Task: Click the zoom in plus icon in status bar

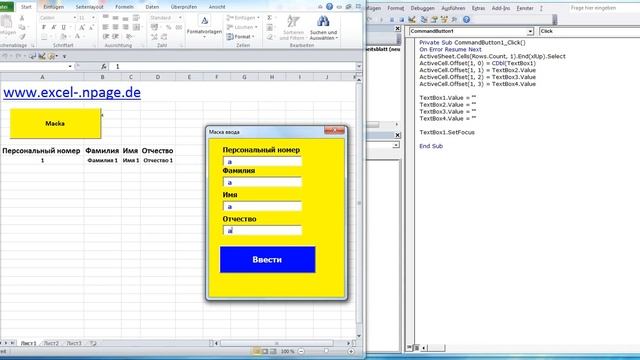Action: [x=351, y=351]
